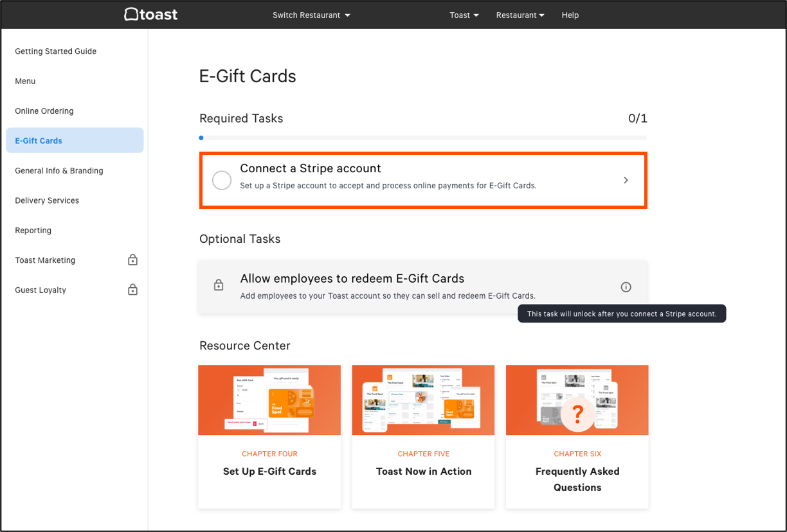Open Help in the top bar
This screenshot has height=532, width=787.
pos(570,15)
